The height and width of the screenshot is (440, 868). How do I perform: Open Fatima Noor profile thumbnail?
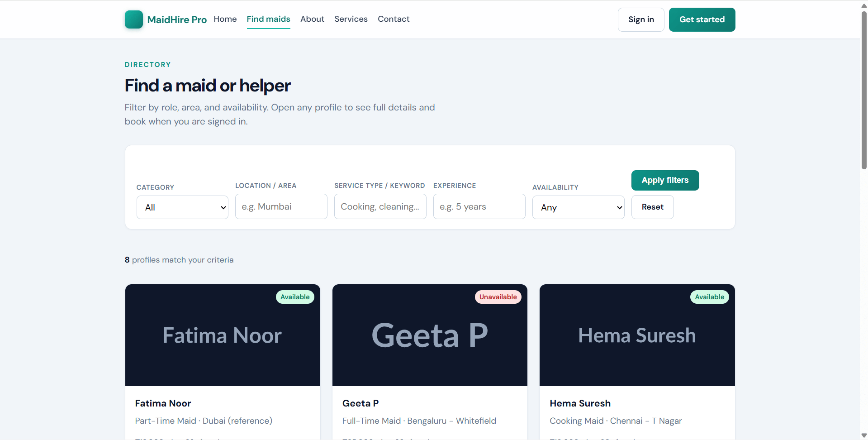point(223,335)
